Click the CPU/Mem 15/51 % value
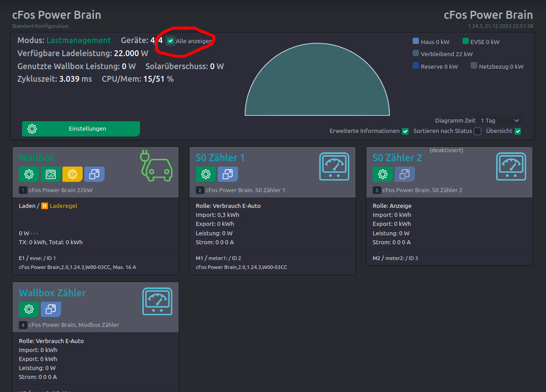 click(159, 79)
